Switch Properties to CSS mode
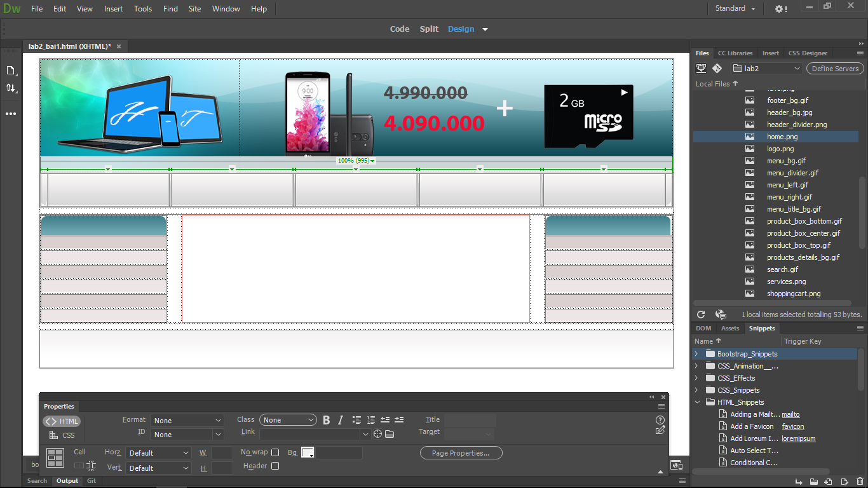Screen dimensions: 868x488 [62, 435]
